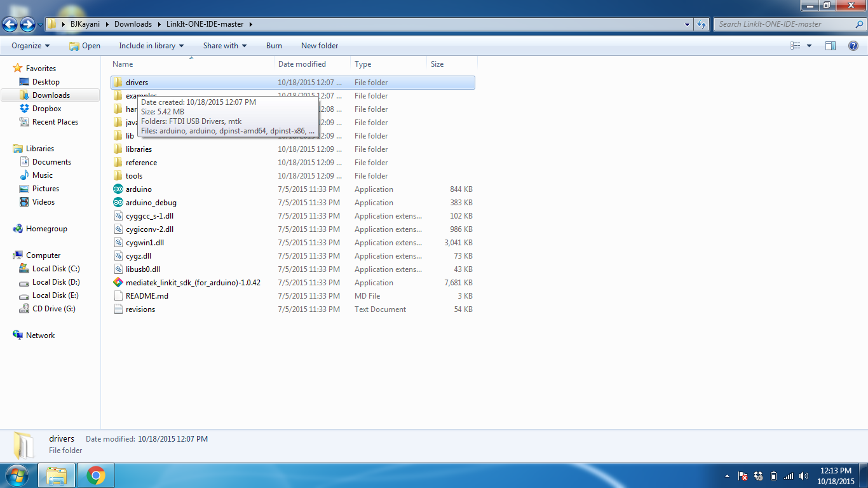Viewport: 868px width, 488px height.
Task: Click the Chrome icon in the taskbar
Action: 96,475
